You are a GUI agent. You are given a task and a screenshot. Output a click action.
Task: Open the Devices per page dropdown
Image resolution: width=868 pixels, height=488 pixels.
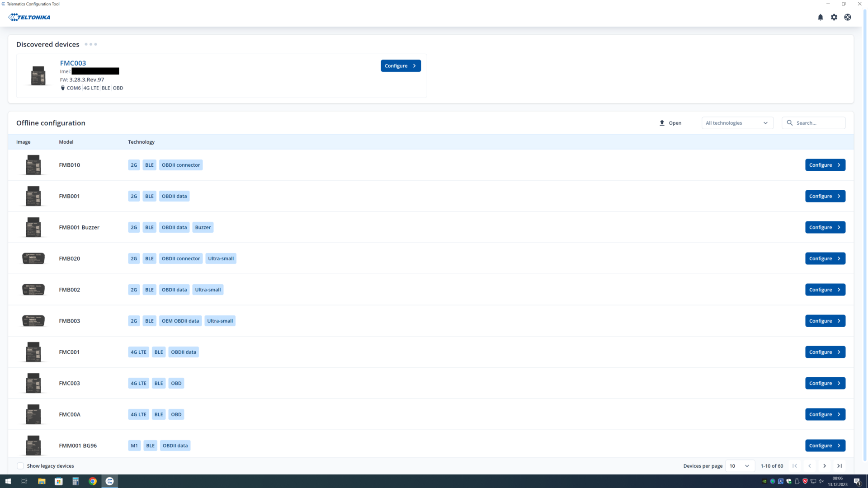coord(740,466)
